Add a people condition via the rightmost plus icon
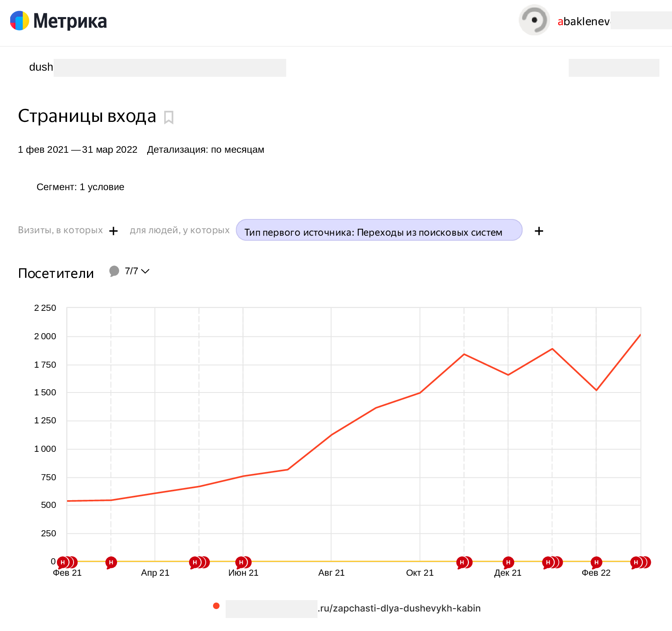672x631 pixels. coord(539,231)
